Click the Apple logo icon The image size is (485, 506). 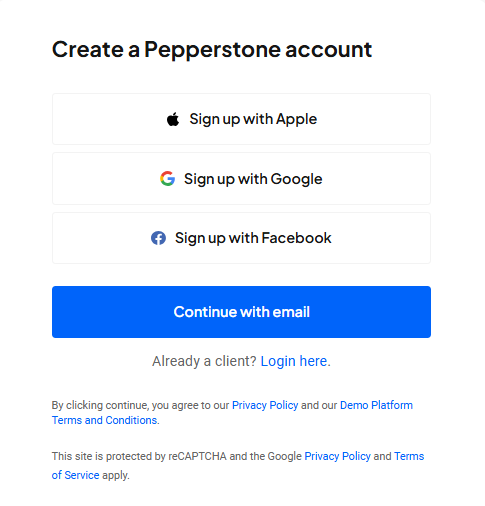click(x=173, y=119)
